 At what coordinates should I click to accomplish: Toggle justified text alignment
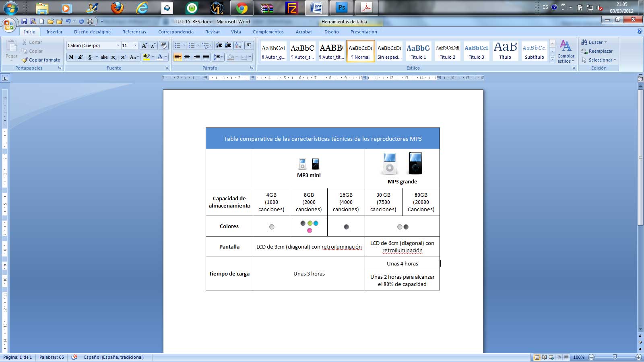(206, 57)
